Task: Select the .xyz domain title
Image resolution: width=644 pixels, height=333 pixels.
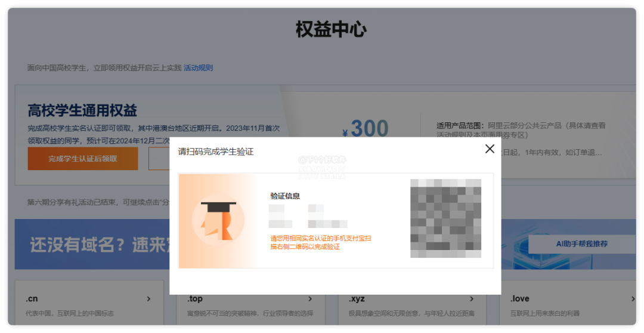Action: 357,299
